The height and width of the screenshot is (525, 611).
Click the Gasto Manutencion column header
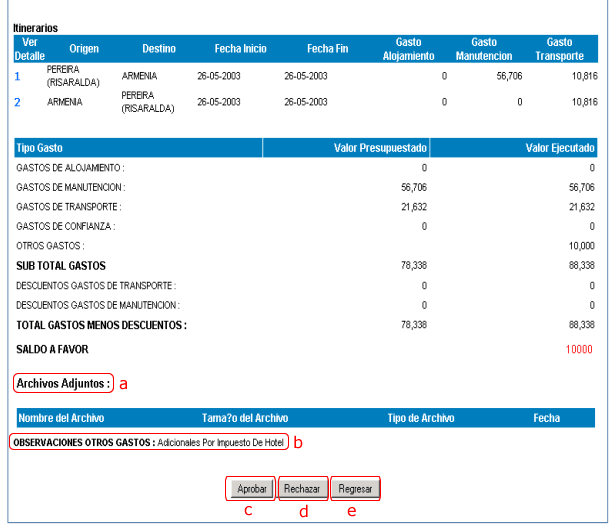484,48
